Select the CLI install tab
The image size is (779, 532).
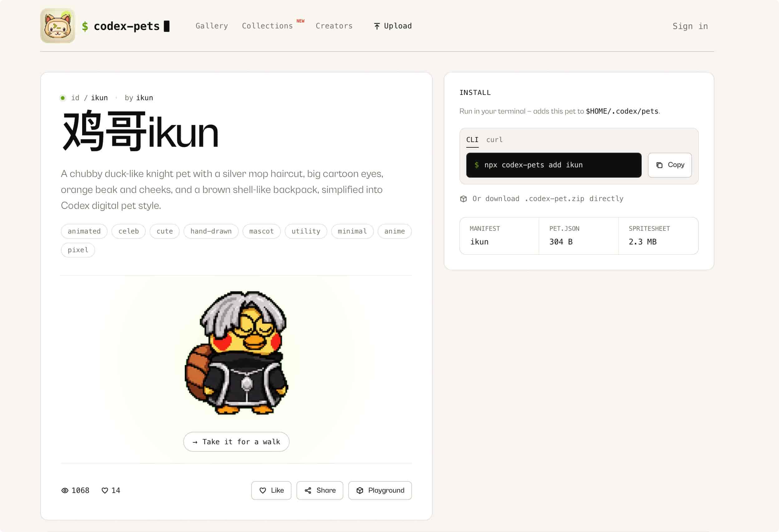(472, 140)
